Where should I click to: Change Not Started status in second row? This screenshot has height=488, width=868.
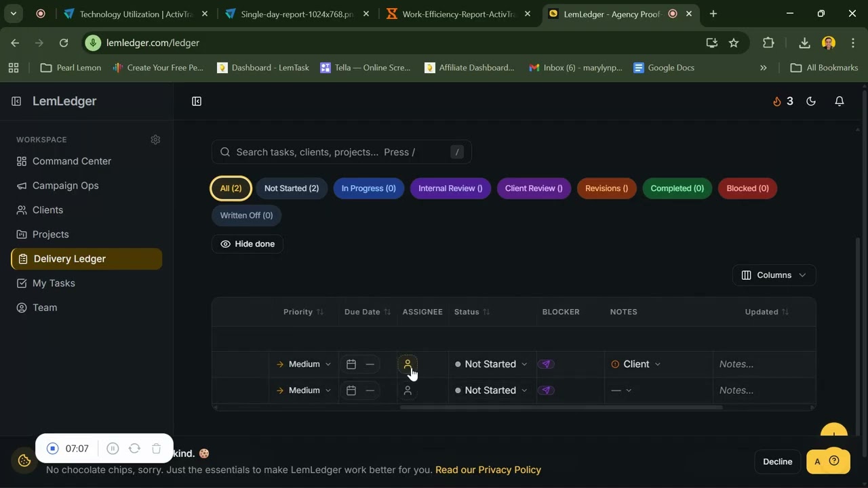(491, 390)
